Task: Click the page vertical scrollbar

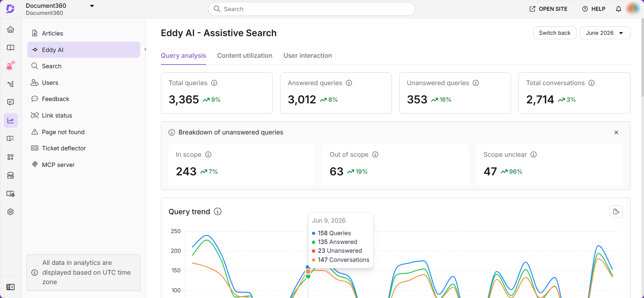Action: coord(642,57)
